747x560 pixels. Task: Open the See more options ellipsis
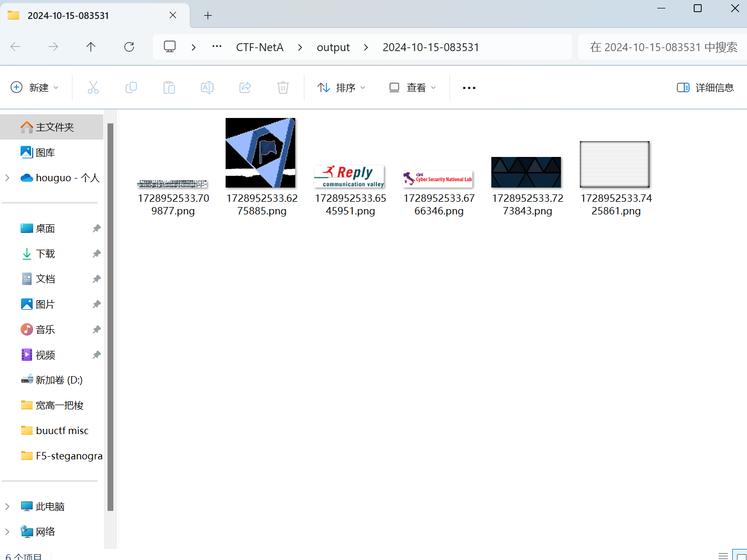click(469, 88)
